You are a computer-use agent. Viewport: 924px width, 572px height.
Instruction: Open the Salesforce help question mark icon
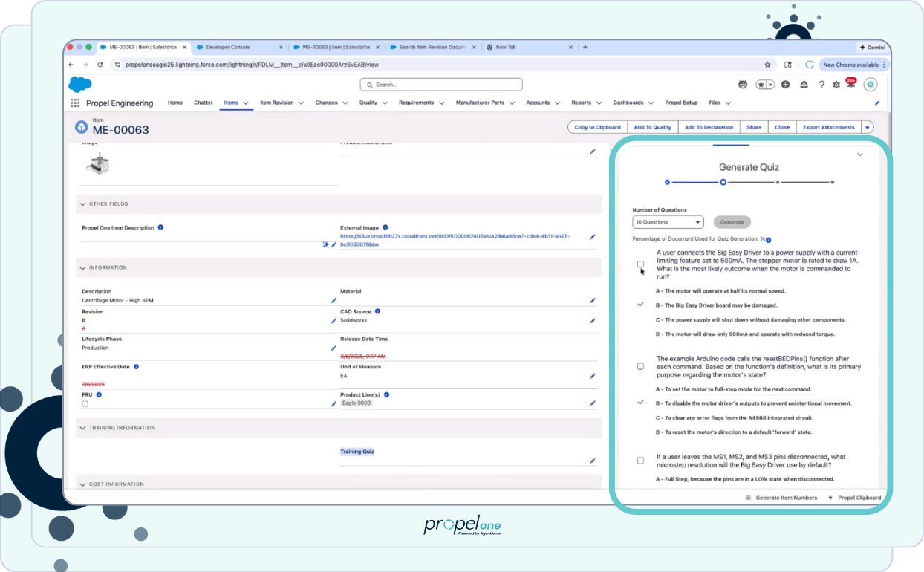[821, 85]
